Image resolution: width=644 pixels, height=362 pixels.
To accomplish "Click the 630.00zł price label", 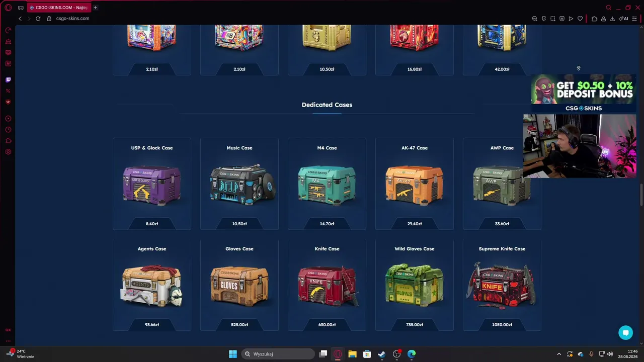I will point(327,325).
